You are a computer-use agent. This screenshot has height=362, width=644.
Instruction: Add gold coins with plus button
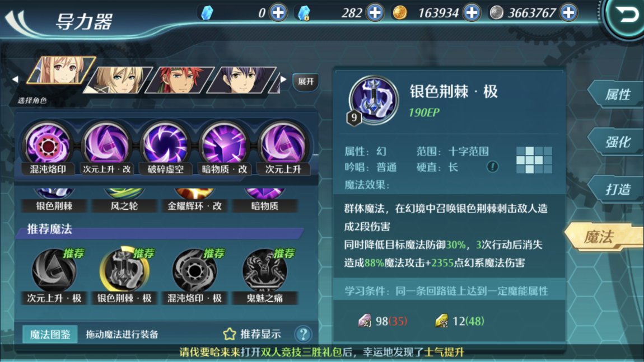point(472,13)
